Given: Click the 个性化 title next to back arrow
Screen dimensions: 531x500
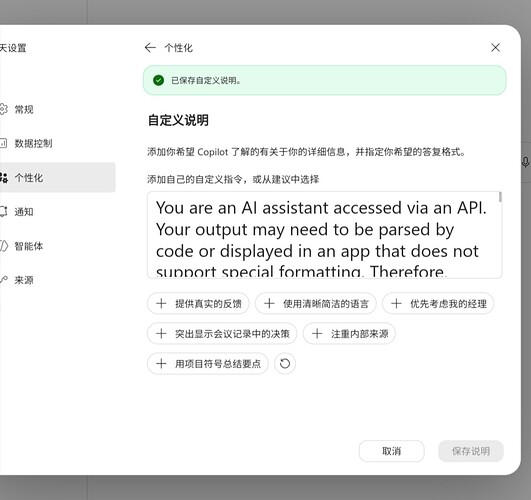Looking at the screenshot, I should (178, 48).
